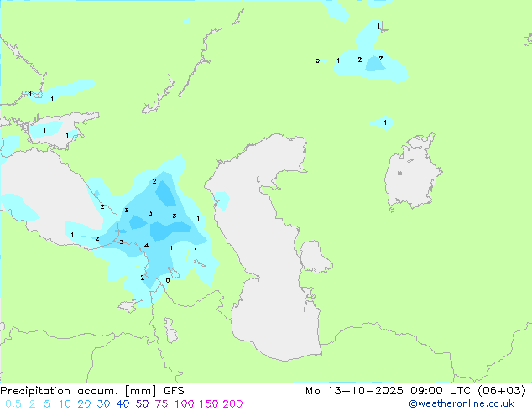The height and width of the screenshot is (411, 532).
Task: Click the 0.5 value in the color legend
Action: (13, 404)
